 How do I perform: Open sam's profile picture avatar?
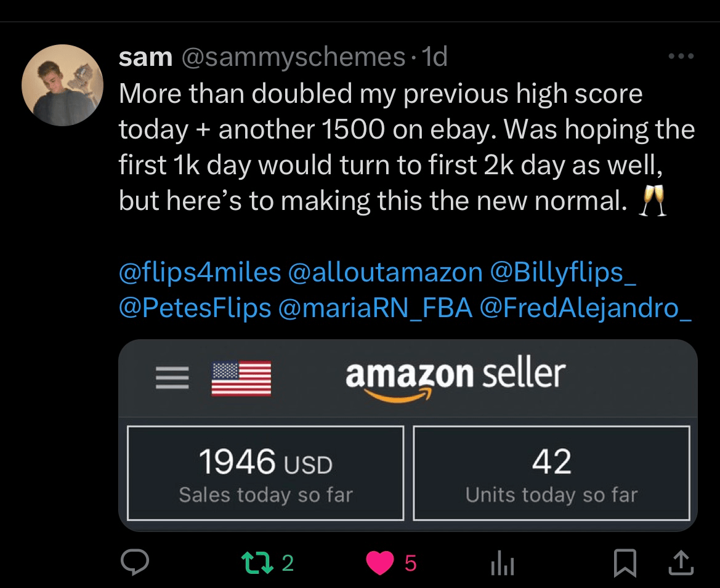[x=62, y=85]
